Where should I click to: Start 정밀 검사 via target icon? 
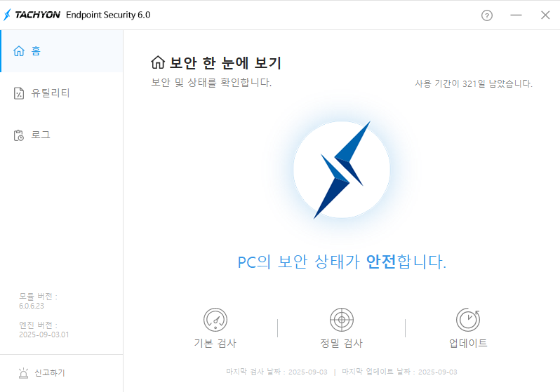click(342, 320)
